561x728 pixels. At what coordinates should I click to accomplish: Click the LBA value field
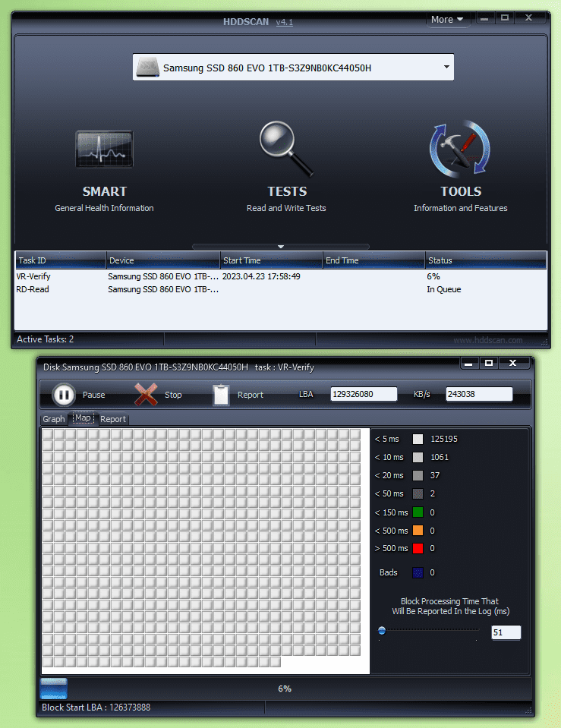tap(364, 394)
